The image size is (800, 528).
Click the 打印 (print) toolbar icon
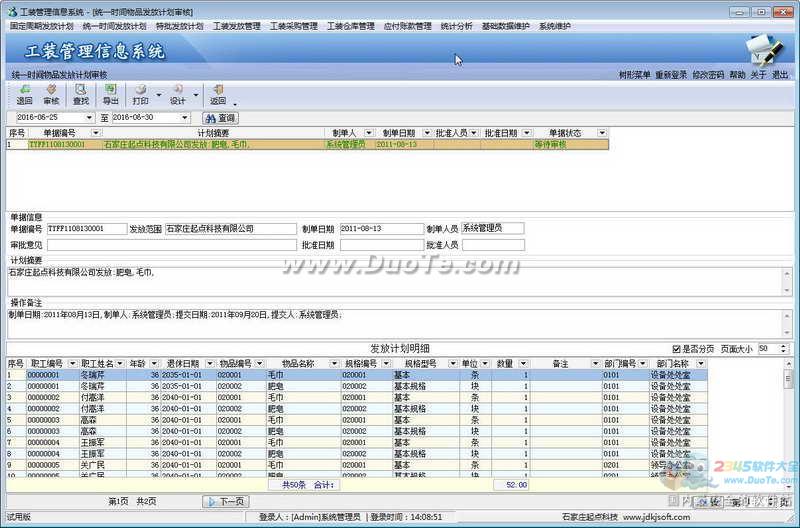click(141, 94)
